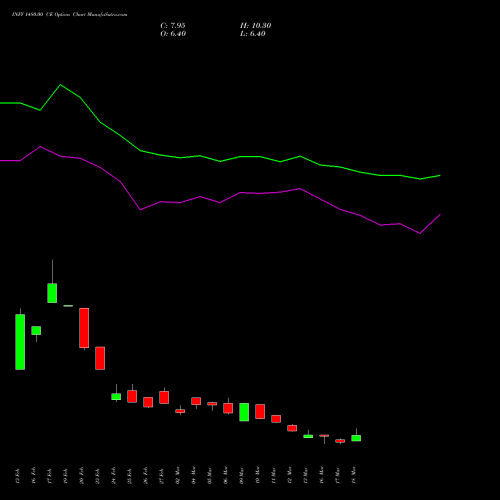This screenshot has height=500, width=500.
Task: Select the high value 'H: 10.30'
Action: tap(256, 26)
